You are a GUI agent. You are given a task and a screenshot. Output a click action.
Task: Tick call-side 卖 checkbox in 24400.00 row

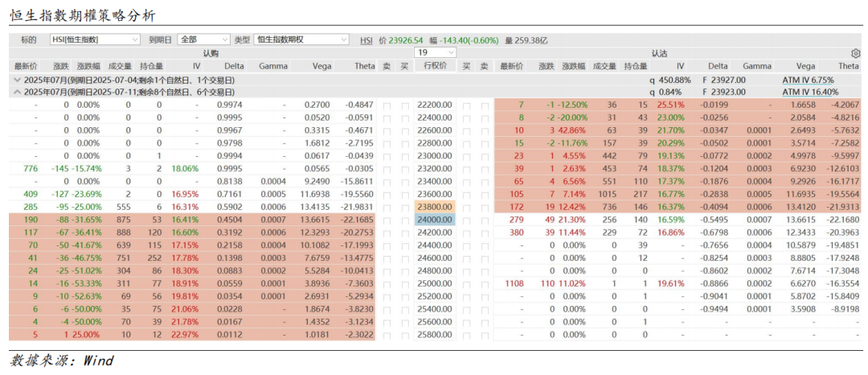point(387,245)
